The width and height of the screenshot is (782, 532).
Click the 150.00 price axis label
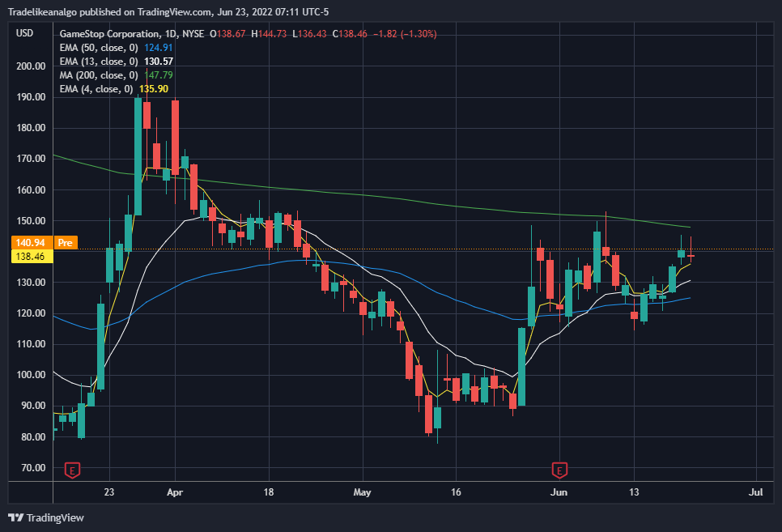click(31, 220)
